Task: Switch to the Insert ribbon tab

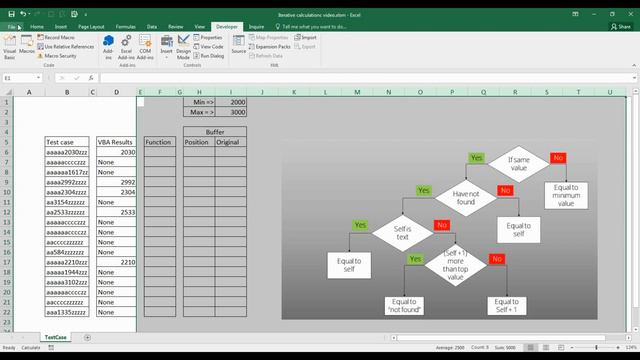Action: coord(61,27)
